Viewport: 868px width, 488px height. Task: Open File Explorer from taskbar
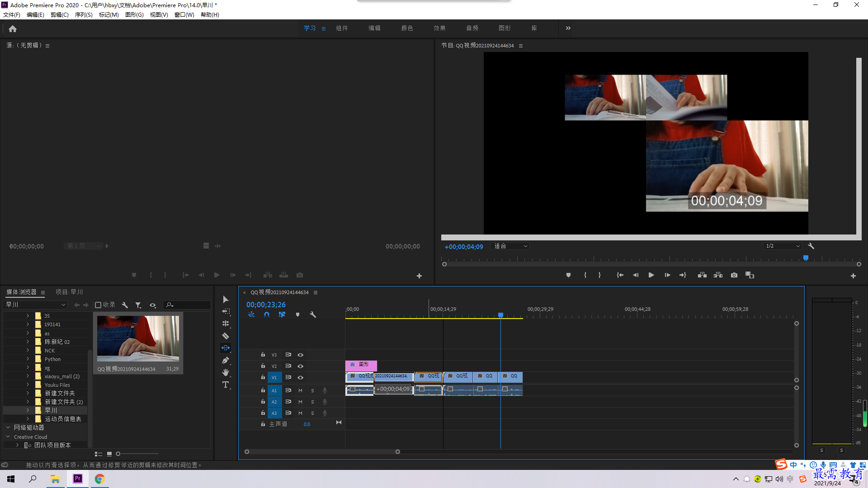pyautogui.click(x=55, y=479)
